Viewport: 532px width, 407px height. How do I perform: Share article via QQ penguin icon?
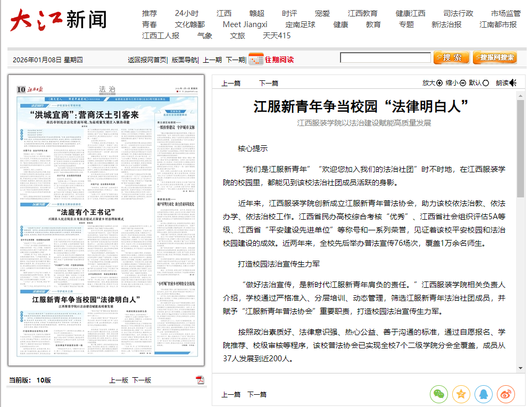click(484, 394)
